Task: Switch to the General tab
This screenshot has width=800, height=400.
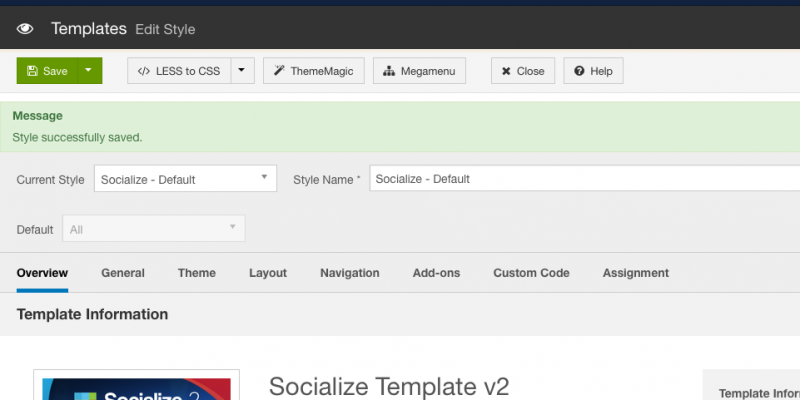Action: (123, 273)
